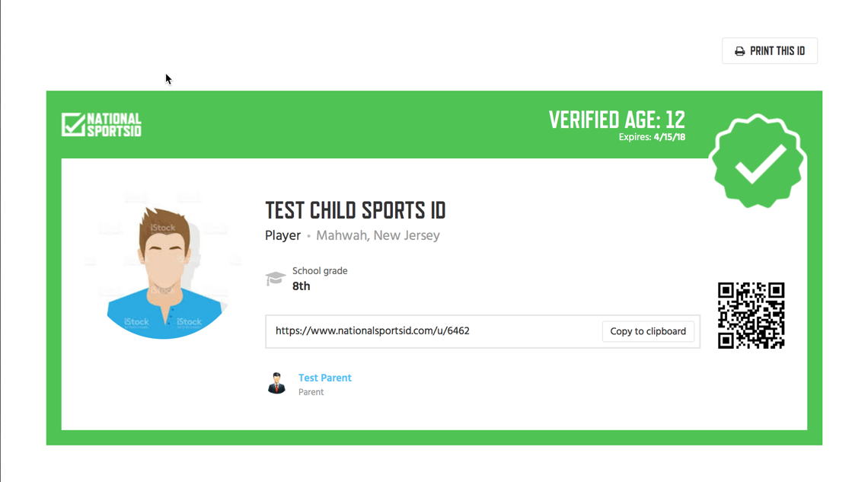Screen dimensions: 868x482
Task: Click the Player role label
Action: pos(283,236)
